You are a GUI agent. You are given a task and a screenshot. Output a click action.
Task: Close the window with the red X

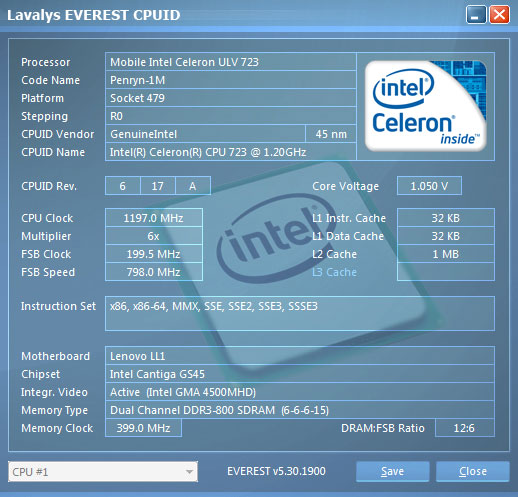[x=499, y=15]
